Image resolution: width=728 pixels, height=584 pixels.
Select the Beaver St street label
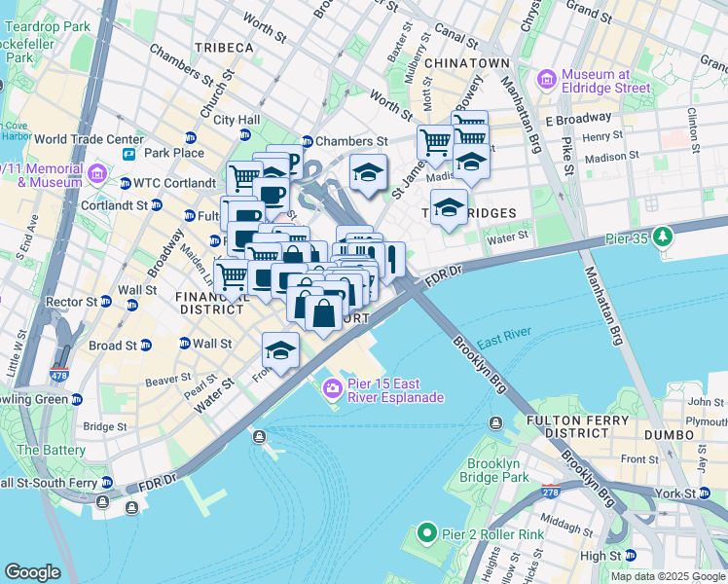(168, 380)
